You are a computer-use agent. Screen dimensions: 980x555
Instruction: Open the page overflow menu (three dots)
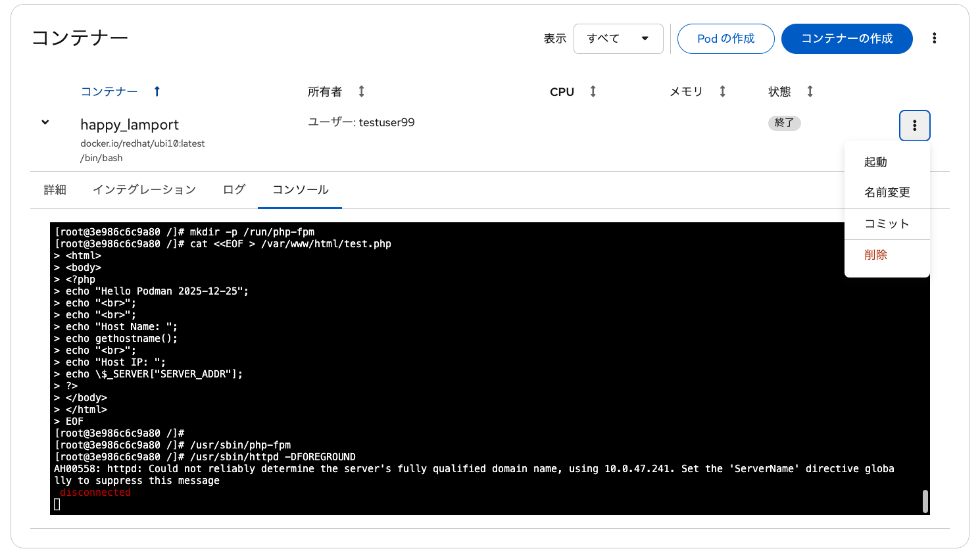click(935, 37)
